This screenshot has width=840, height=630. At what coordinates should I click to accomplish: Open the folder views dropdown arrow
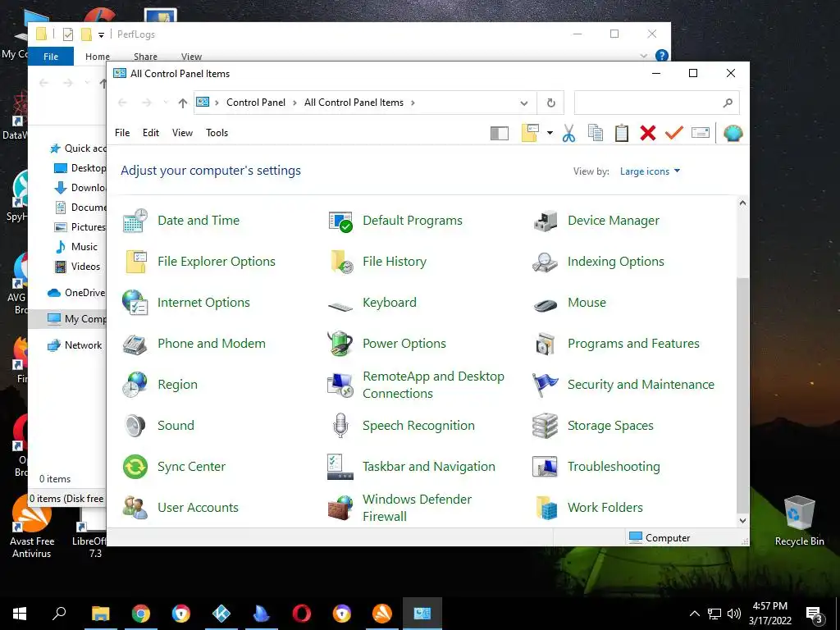[550, 133]
